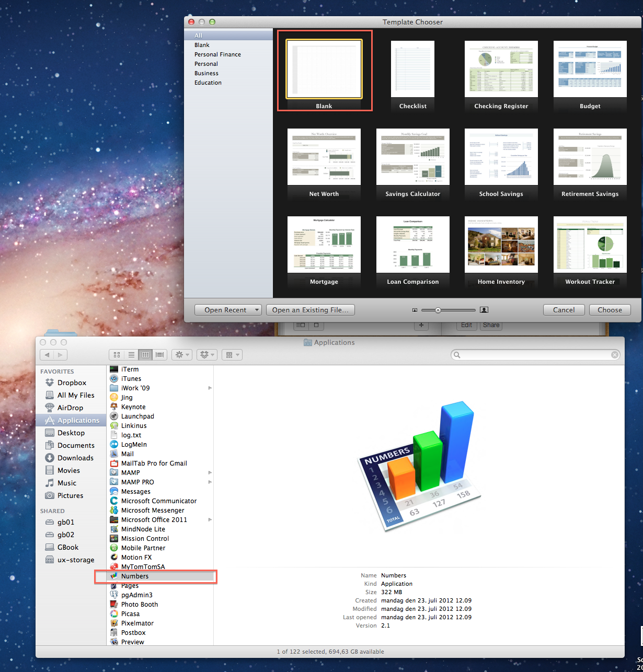Open the Dropbox toolbar dropdown in Finder
Image resolution: width=643 pixels, height=672 pixels.
click(x=207, y=355)
